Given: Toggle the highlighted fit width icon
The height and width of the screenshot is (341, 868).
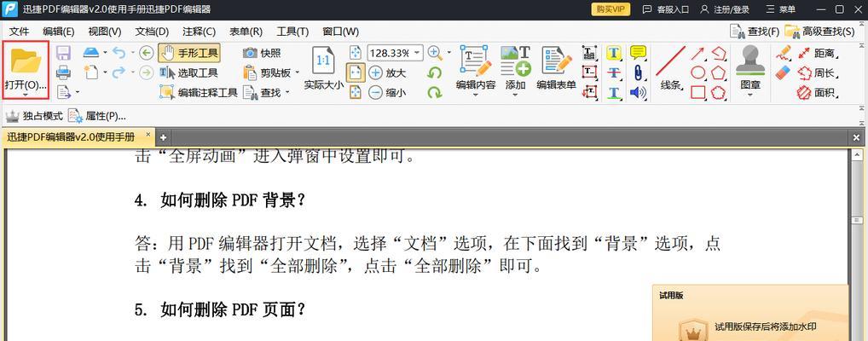Looking at the screenshot, I should [x=356, y=72].
